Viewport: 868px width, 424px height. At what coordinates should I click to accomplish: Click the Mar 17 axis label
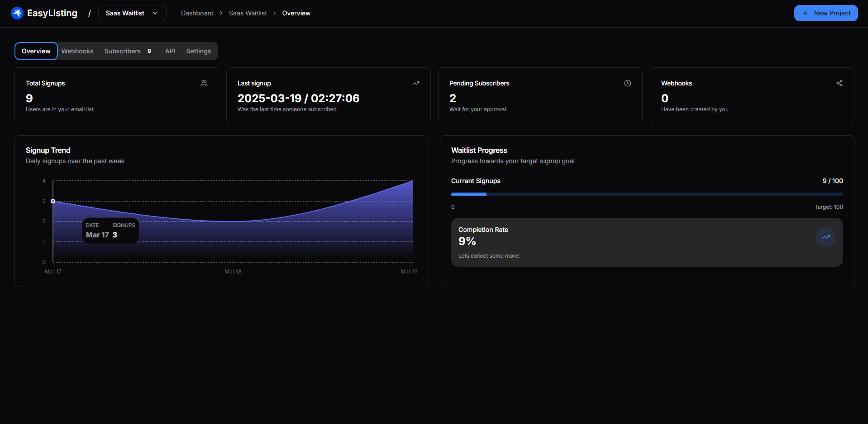coord(53,272)
